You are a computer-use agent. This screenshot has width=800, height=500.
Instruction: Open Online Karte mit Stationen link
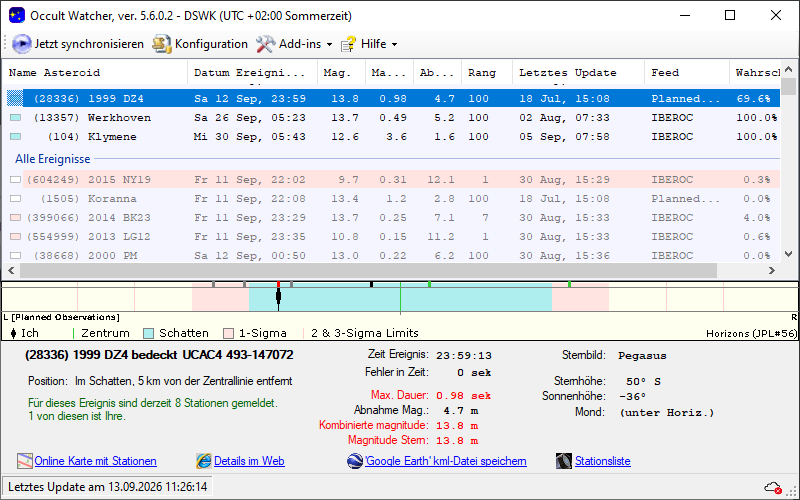95,461
